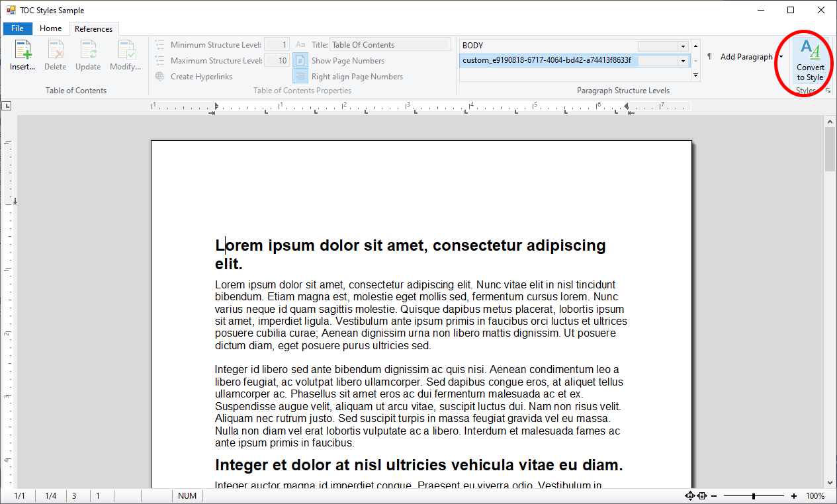Click the styles list up arrow

pos(695,46)
